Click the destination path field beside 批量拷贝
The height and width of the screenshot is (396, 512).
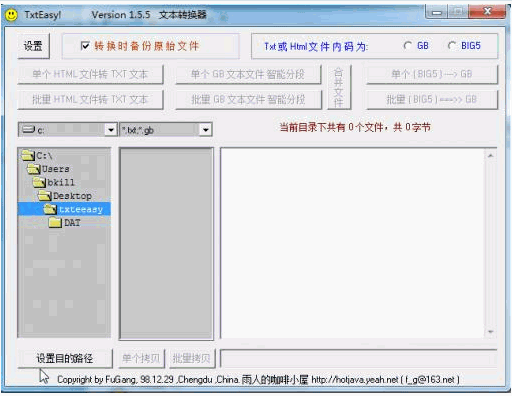[x=359, y=358]
